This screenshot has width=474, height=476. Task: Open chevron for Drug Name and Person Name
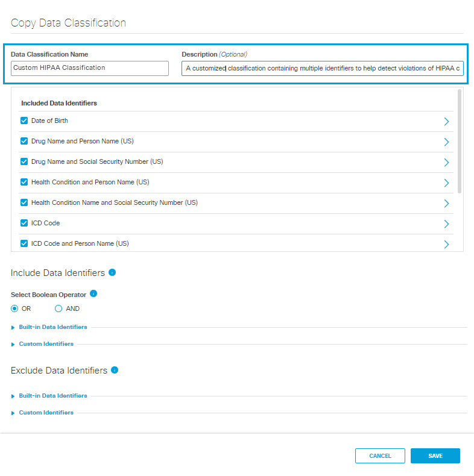point(446,142)
